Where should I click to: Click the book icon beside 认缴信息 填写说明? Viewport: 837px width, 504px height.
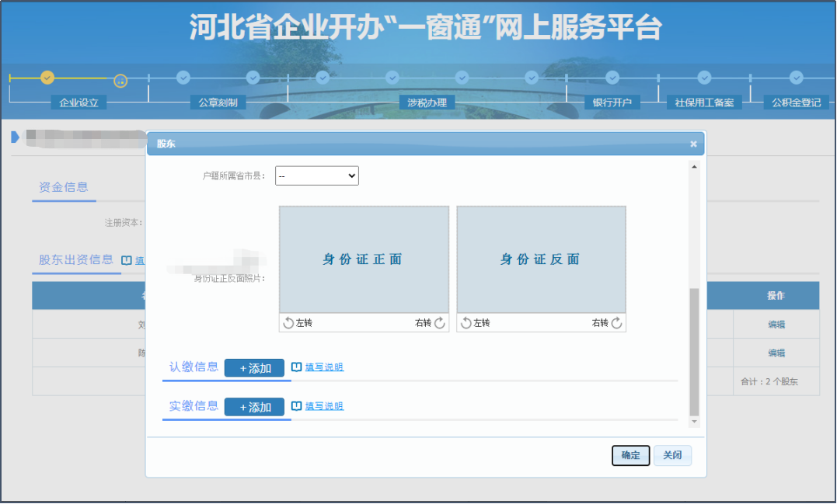[x=297, y=367]
